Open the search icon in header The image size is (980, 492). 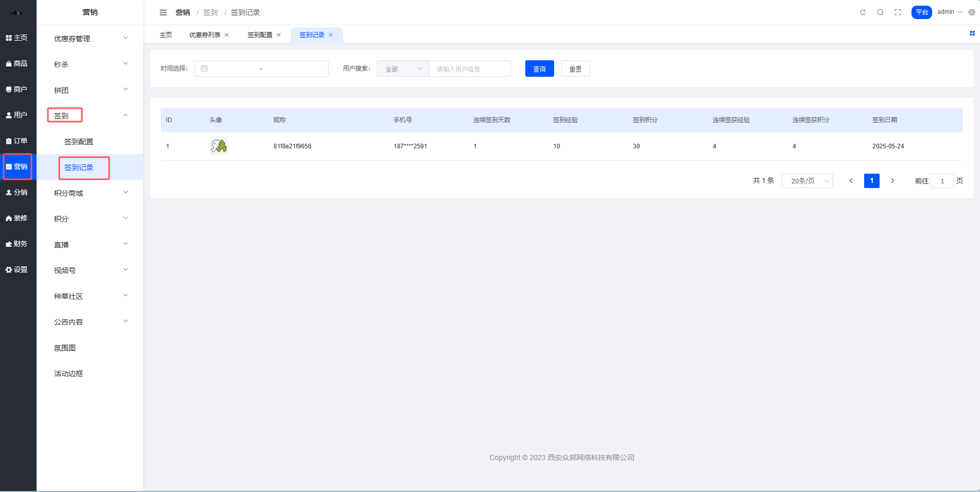click(880, 12)
